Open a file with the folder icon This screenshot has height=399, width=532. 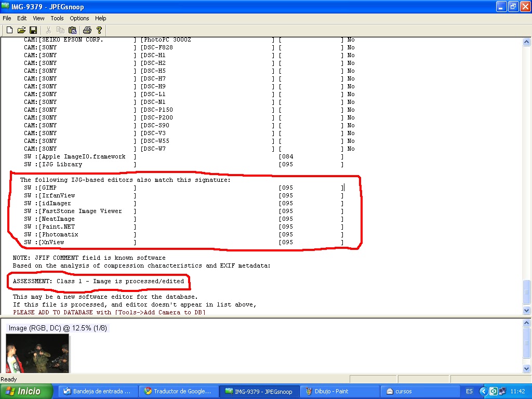[21, 30]
